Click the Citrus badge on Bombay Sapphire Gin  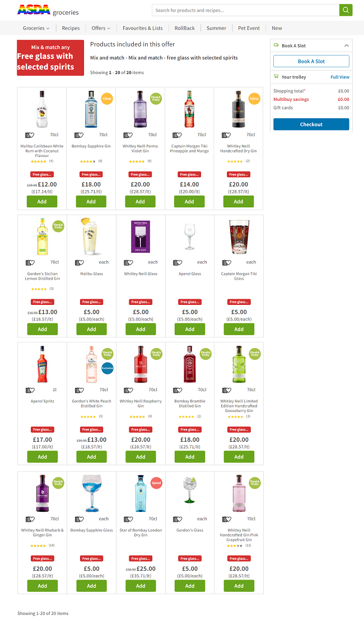click(x=107, y=99)
